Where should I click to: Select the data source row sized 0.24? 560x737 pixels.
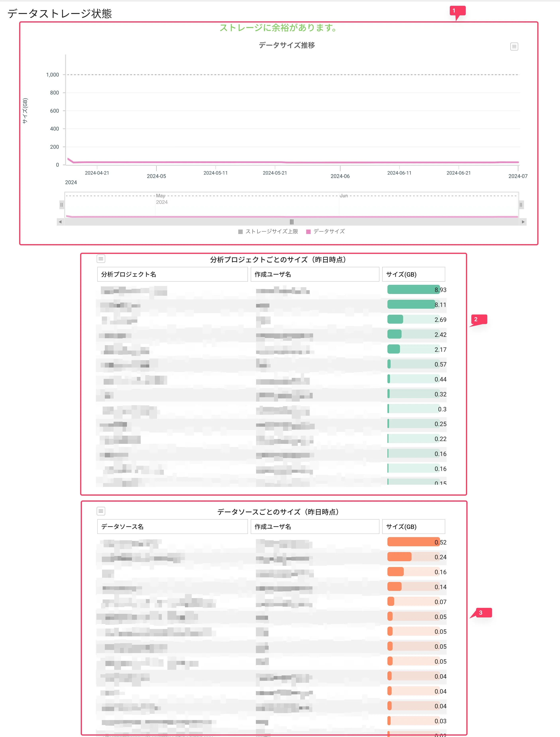pos(271,557)
